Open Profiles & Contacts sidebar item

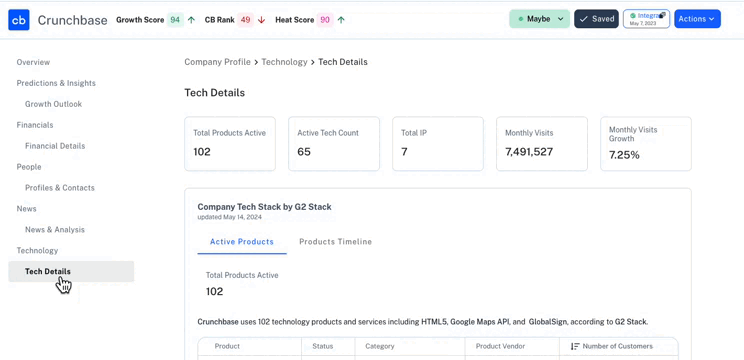pyautogui.click(x=60, y=187)
